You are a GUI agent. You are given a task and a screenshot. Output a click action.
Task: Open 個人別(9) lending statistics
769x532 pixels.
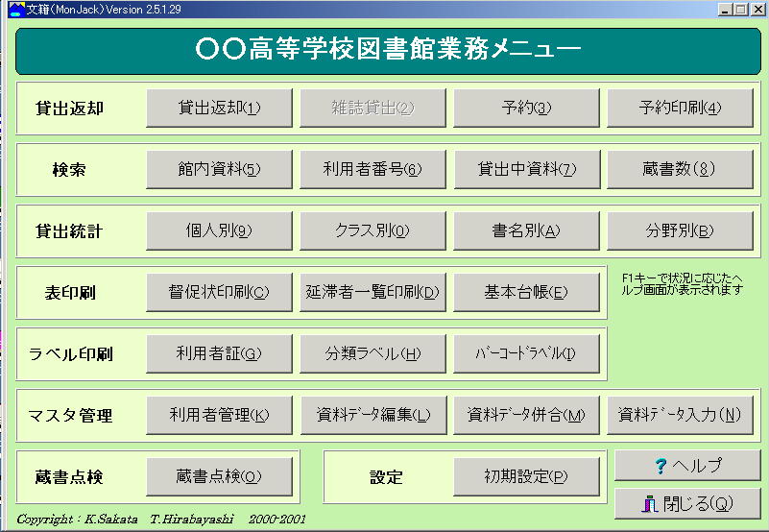[219, 230]
